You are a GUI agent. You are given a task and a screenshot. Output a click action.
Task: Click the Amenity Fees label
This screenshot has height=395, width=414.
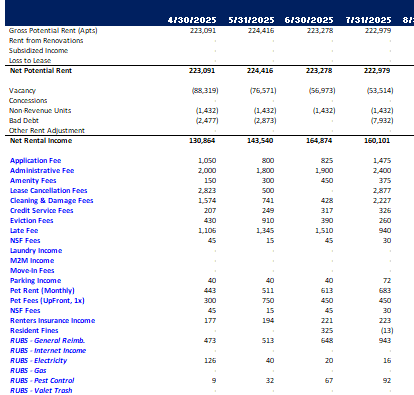[33, 181]
